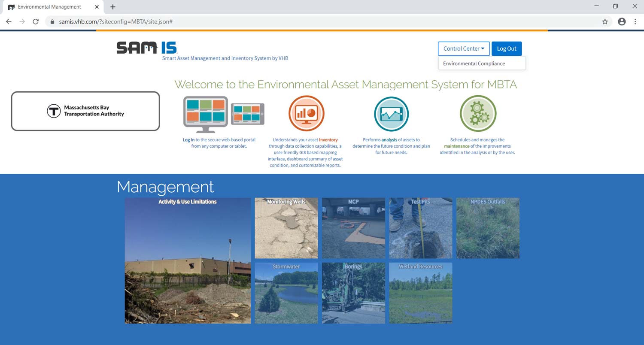Image resolution: width=644 pixels, height=345 pixels.
Task: Open the Wetland Resources tile
Action: (x=421, y=293)
